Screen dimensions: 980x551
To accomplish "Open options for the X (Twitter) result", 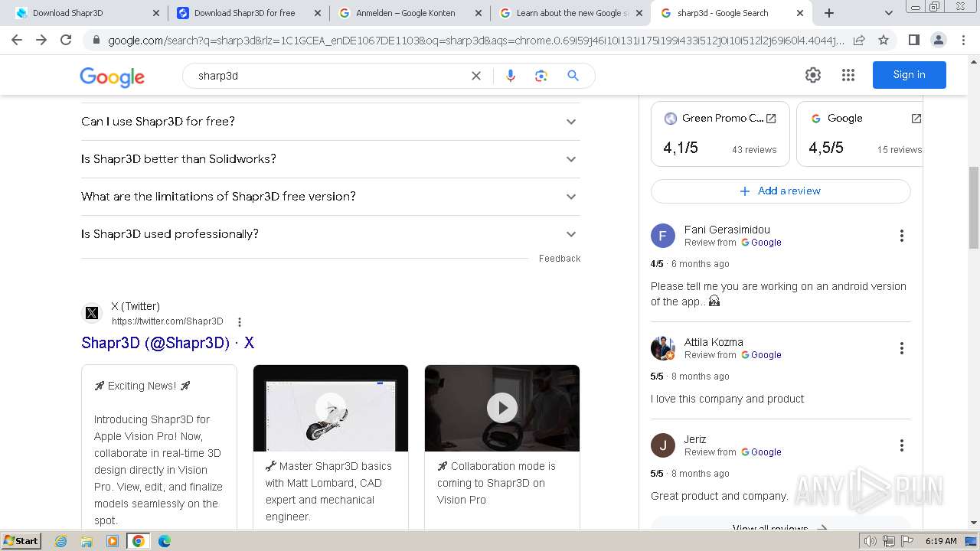I will pos(240,322).
